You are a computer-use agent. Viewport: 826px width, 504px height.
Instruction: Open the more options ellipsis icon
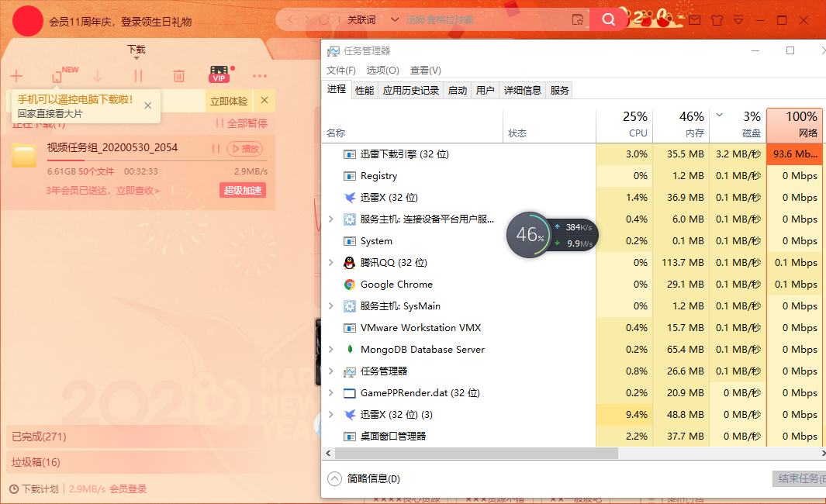[x=260, y=74]
